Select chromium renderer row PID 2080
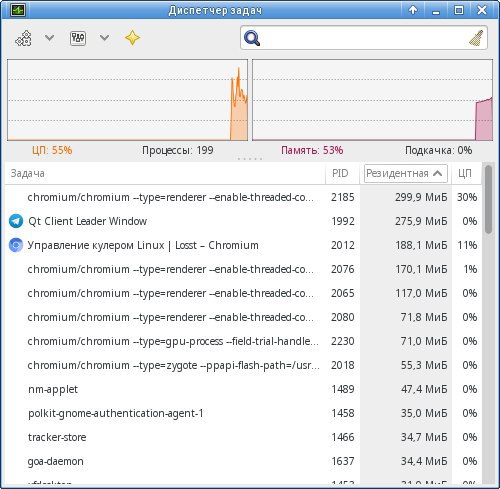This screenshot has width=500, height=489. (243, 317)
